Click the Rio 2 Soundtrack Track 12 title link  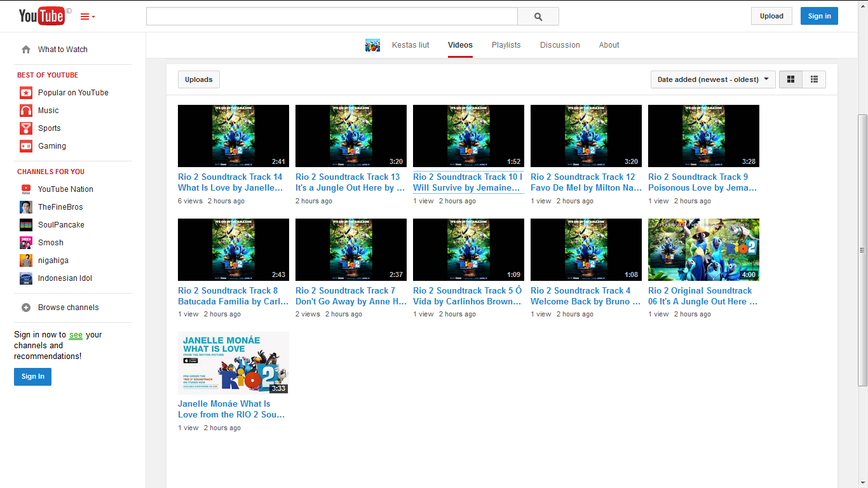[x=586, y=182]
